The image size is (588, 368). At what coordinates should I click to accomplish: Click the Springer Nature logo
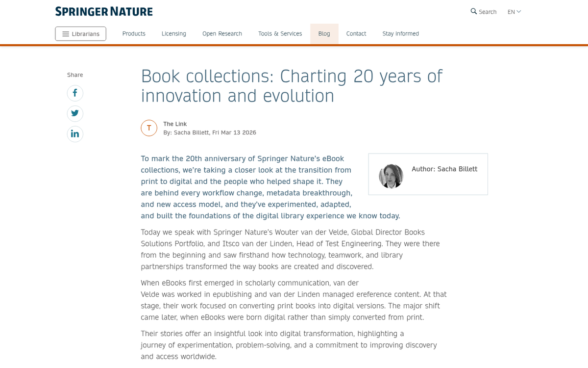103,11
